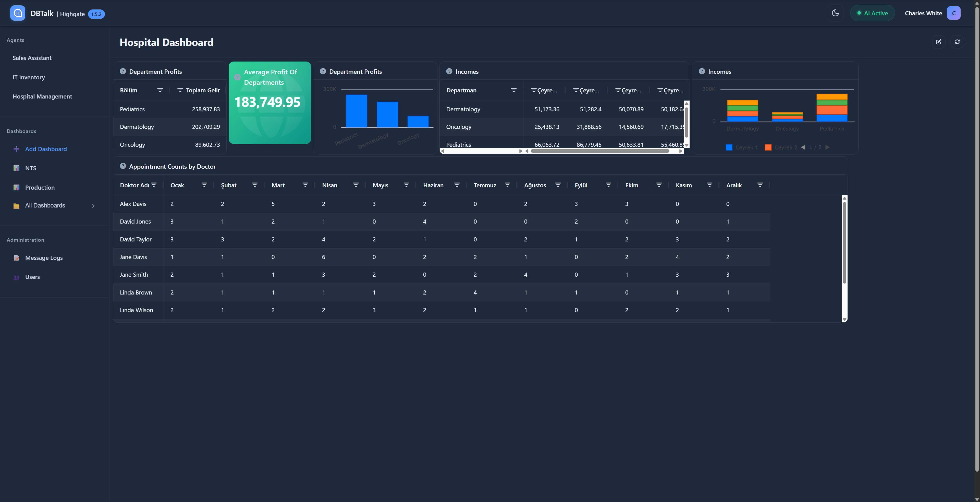Screen dimensions: 980x502
Task: Go to next legend page arrow
Action: pyautogui.click(x=827, y=147)
